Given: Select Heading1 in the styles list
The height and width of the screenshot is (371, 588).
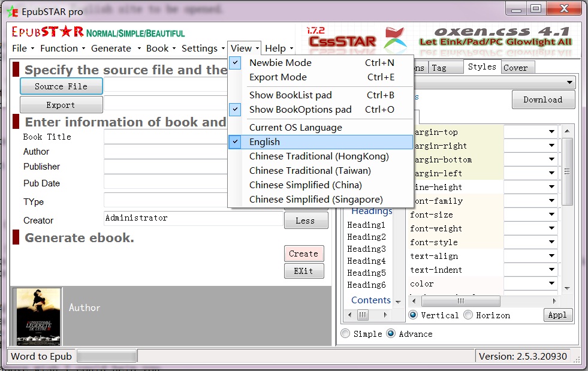Looking at the screenshot, I should point(366,225).
